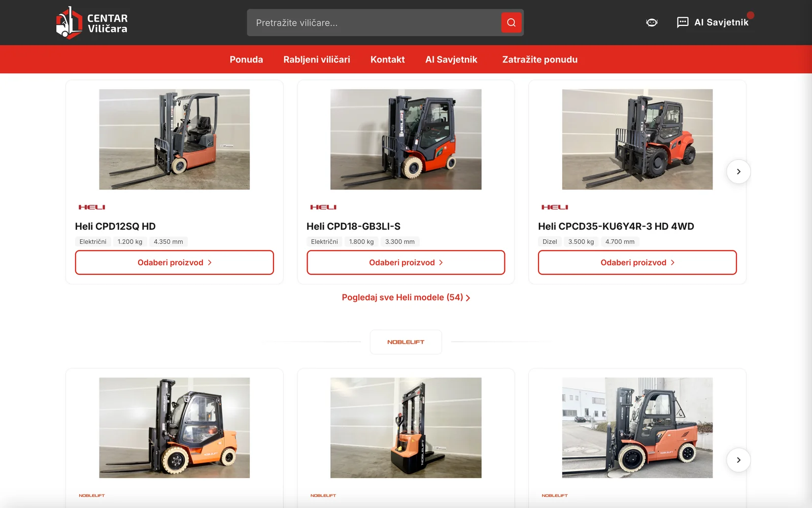
Task: Click the Heli CPD12SQ HD product title
Action: click(x=115, y=227)
